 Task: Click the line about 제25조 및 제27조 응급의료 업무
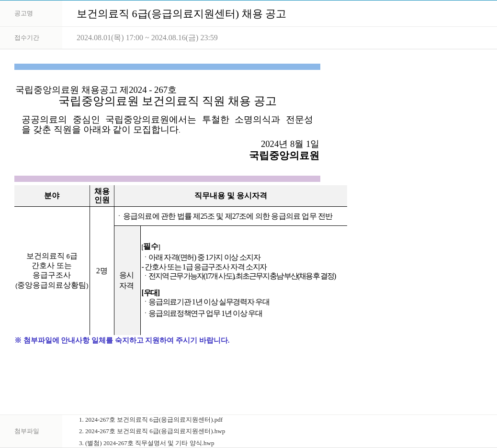pos(226,216)
